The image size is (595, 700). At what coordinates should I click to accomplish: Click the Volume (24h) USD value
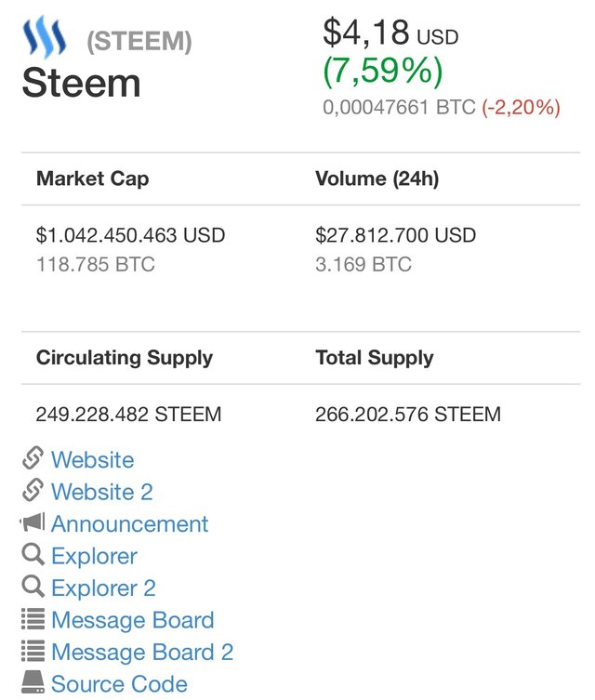click(395, 235)
